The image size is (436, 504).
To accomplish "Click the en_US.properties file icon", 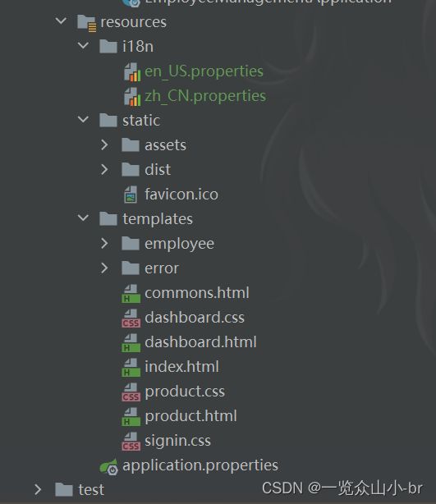I will point(132,71).
